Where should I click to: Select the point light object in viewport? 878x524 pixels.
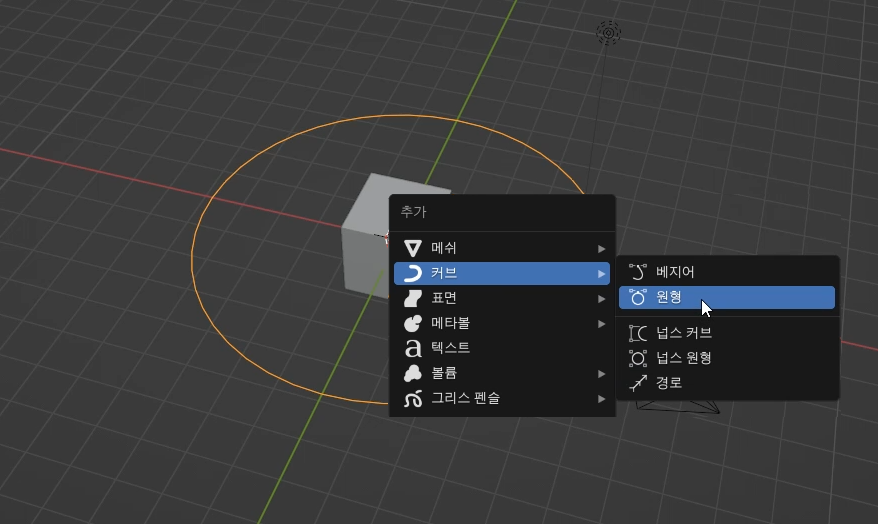608,32
